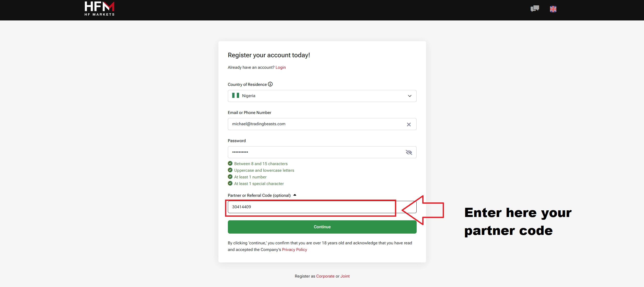Expand country list using chevron arrow
The height and width of the screenshot is (287, 644).
(x=410, y=96)
